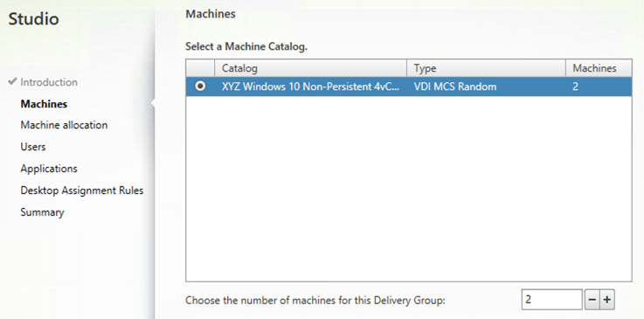Click the XYZ Windows 10 Non-Persistent catalog name
The image size is (644, 319).
coord(310,87)
